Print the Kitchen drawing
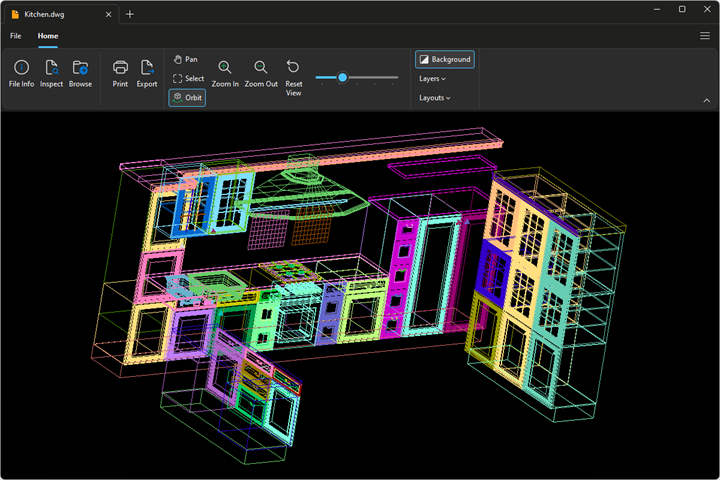Image resolution: width=720 pixels, height=480 pixels. [120, 73]
